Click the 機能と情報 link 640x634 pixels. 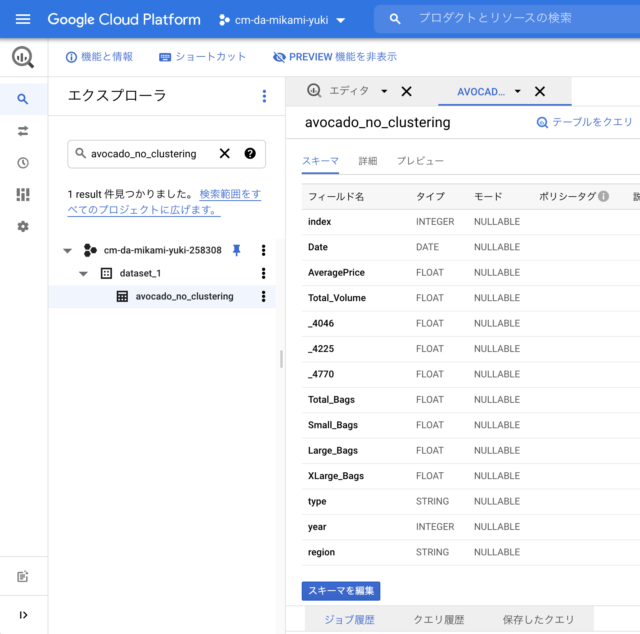click(x=99, y=57)
